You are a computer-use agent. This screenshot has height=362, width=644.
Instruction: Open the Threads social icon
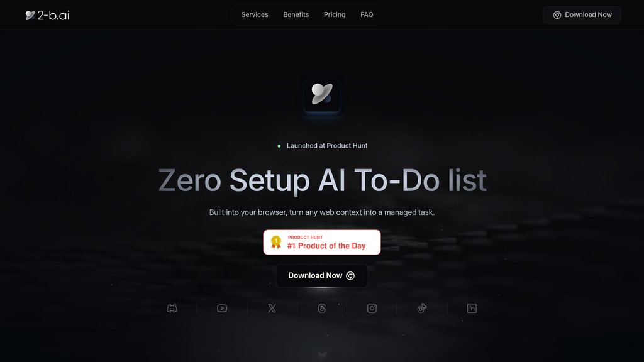[x=322, y=308]
